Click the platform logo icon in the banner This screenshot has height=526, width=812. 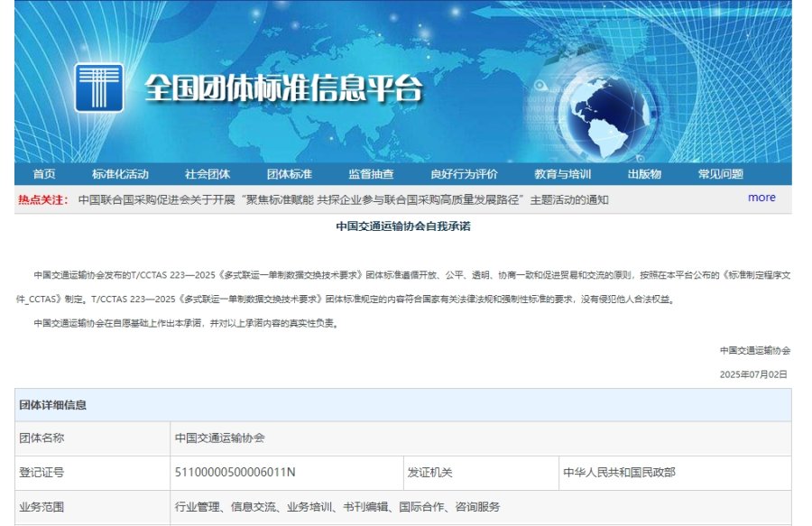click(x=99, y=88)
